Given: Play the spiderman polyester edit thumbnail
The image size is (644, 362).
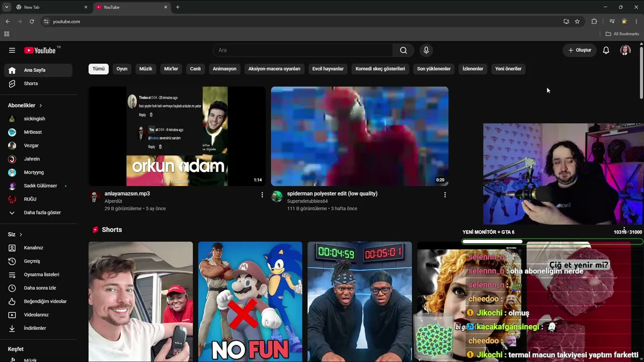Looking at the screenshot, I should [360, 136].
